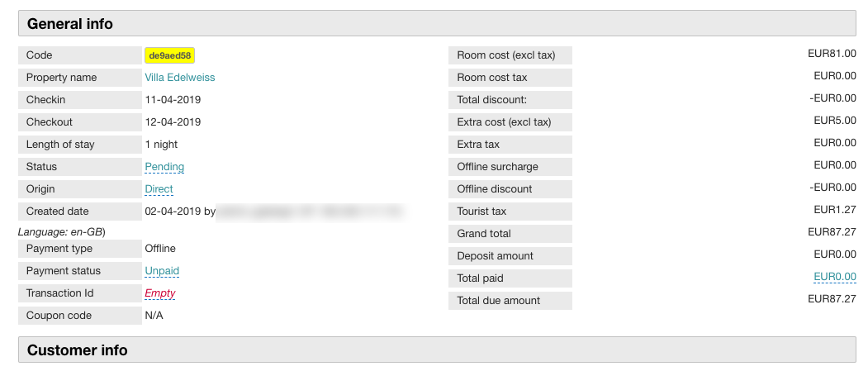Click the Total due amount value
Image resolution: width=868 pixels, height=371 pixels.
[x=832, y=300]
